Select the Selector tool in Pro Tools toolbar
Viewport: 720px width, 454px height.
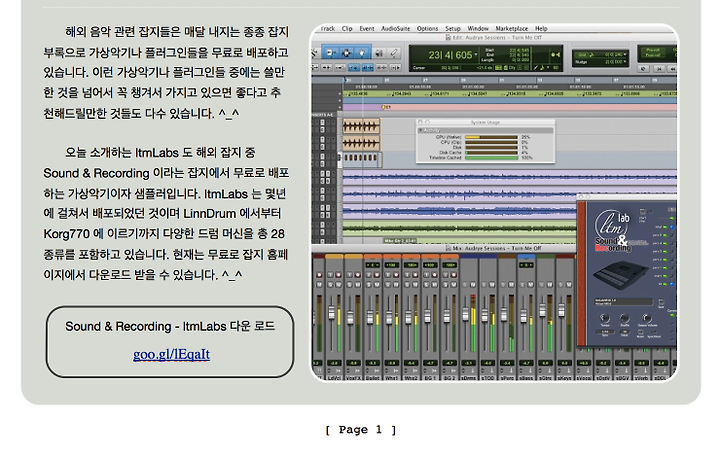click(x=347, y=53)
